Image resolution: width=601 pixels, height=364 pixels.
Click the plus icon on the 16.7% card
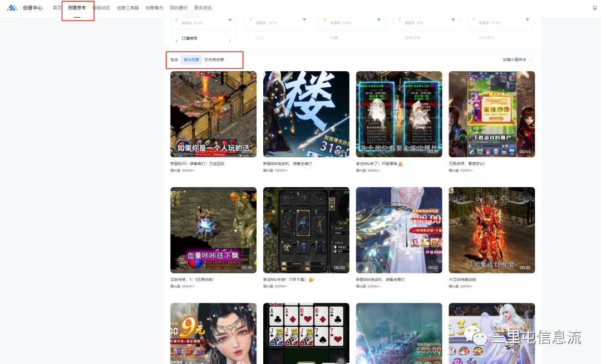tap(304, 19)
